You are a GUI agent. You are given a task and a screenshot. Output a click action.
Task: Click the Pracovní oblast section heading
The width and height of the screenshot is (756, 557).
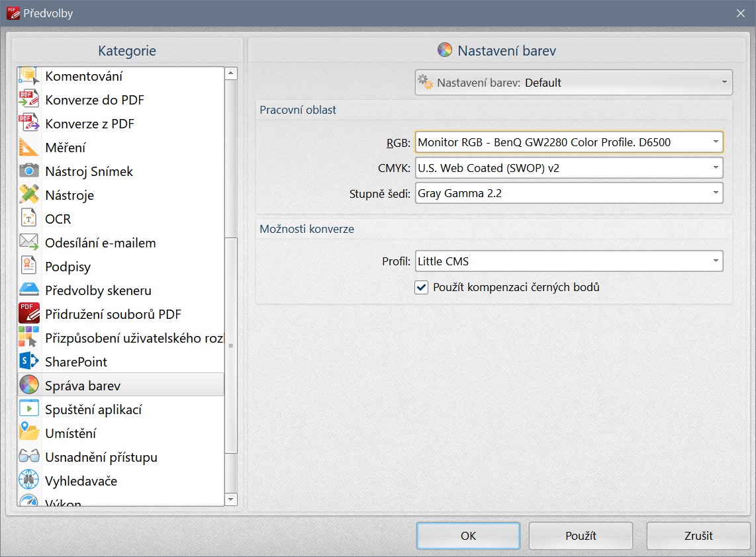click(298, 110)
